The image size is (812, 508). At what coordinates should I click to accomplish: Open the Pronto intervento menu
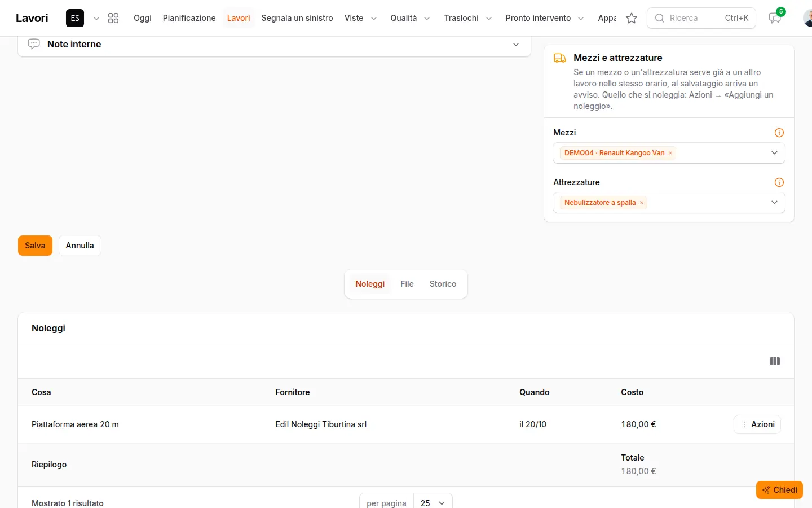pos(545,18)
